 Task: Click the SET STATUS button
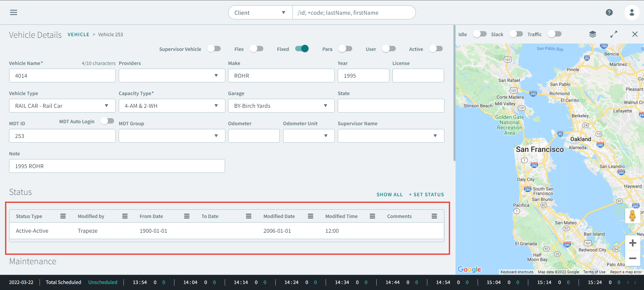coord(426,195)
